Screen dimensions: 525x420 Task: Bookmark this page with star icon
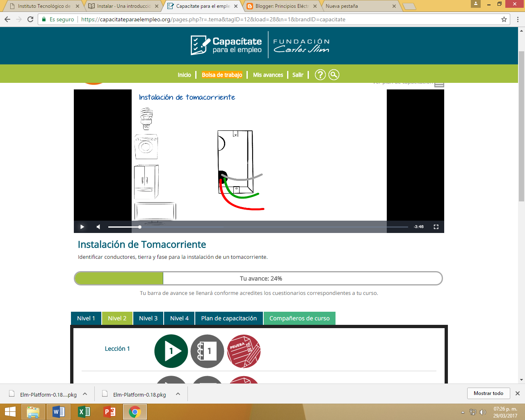click(504, 19)
